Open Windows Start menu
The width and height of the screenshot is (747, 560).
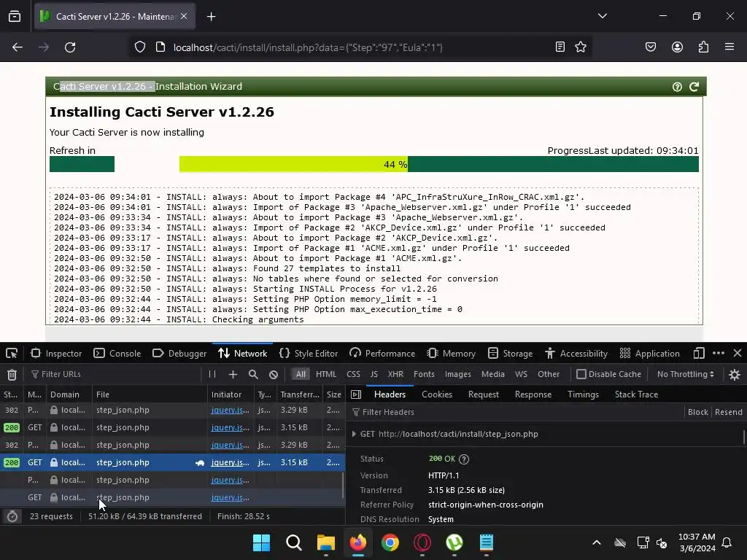tap(261, 542)
